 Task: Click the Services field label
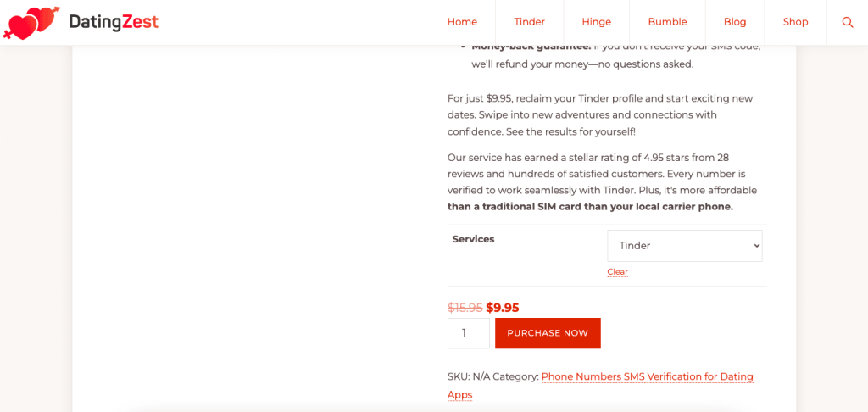(473, 239)
